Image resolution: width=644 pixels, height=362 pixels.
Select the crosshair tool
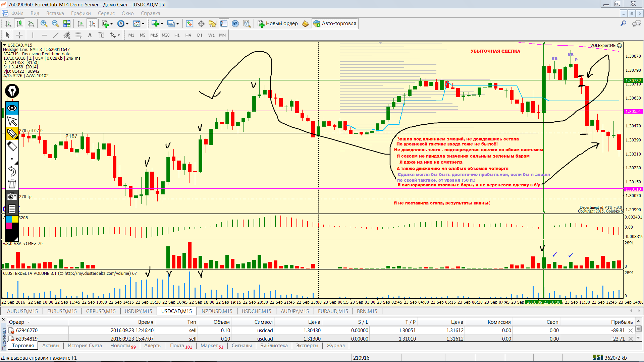tap(19, 35)
